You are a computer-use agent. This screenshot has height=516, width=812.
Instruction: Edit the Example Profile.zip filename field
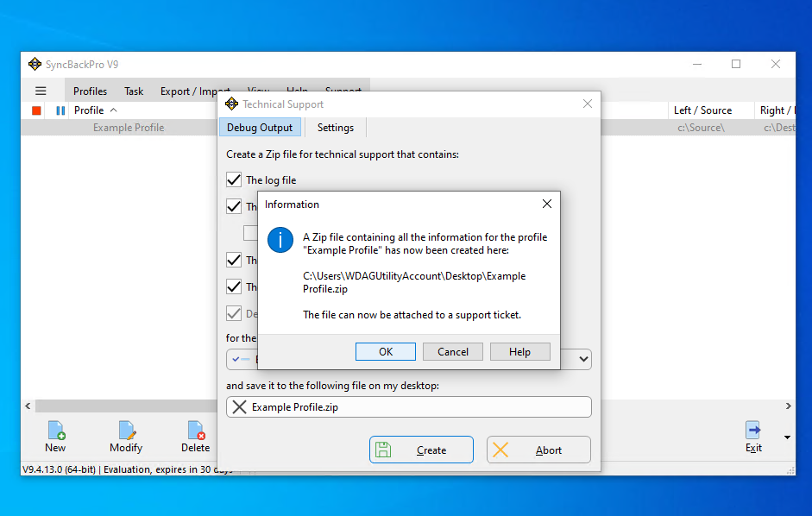[409, 407]
